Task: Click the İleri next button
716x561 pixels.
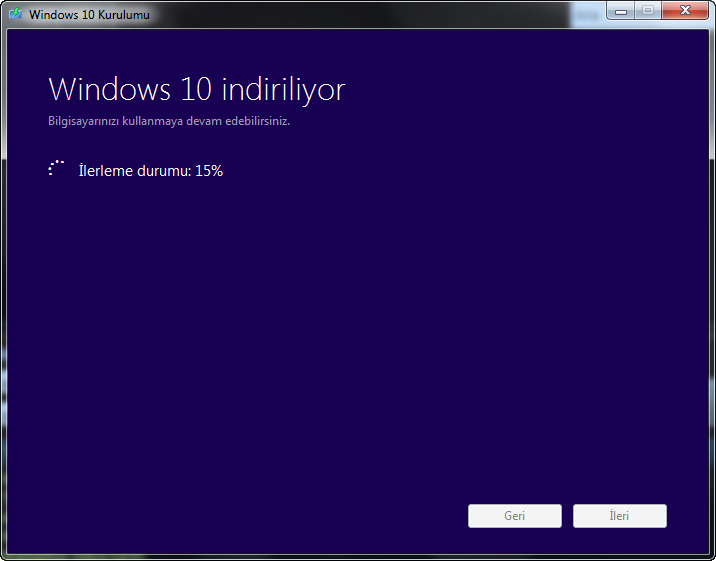Action: click(620, 516)
